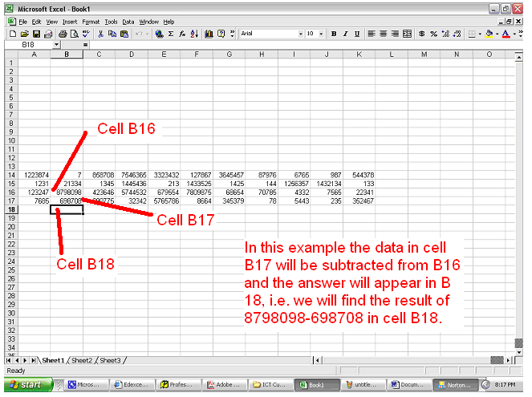
Task: Open the Name Box dropdown arrow
Action: tap(56, 45)
